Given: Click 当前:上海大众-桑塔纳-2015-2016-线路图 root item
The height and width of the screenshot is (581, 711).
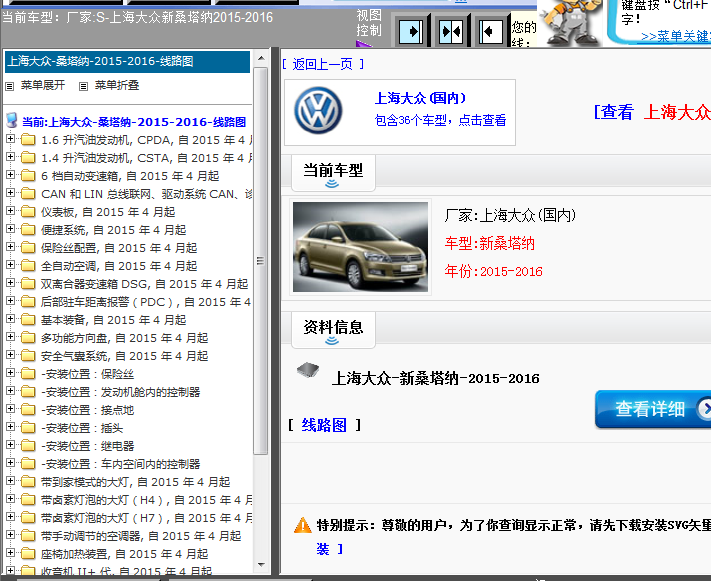Looking at the screenshot, I should [x=134, y=122].
